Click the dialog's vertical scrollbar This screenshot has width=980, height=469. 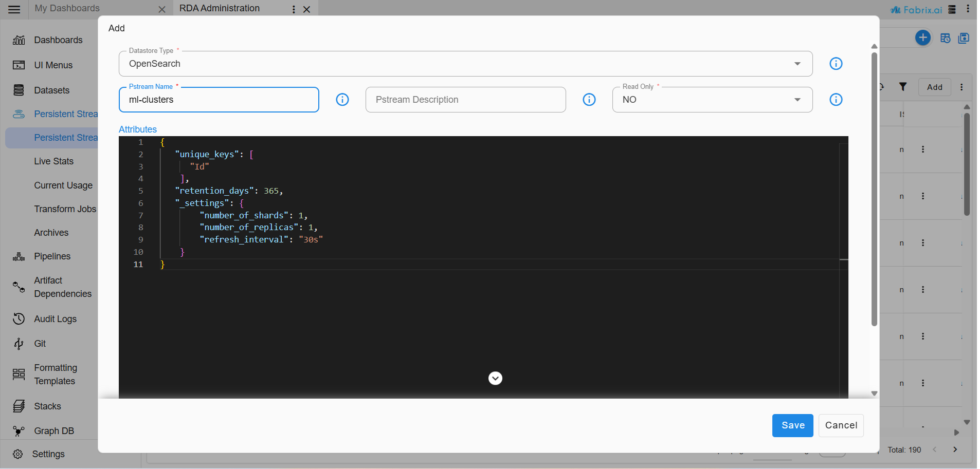coord(874,190)
